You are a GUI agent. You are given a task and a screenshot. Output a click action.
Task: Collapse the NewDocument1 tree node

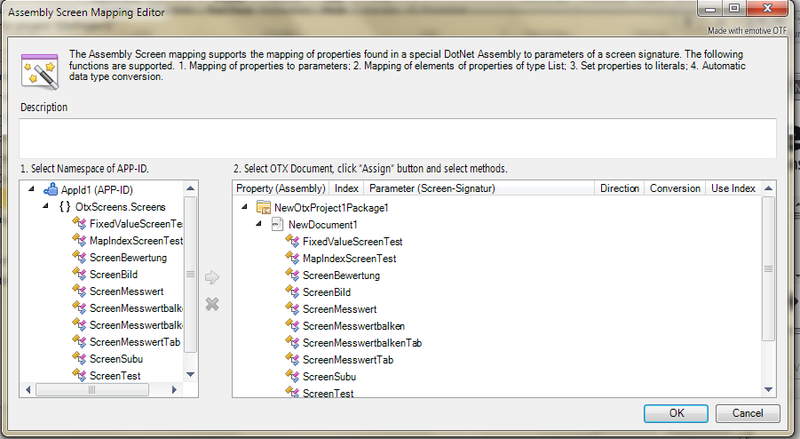coord(261,225)
